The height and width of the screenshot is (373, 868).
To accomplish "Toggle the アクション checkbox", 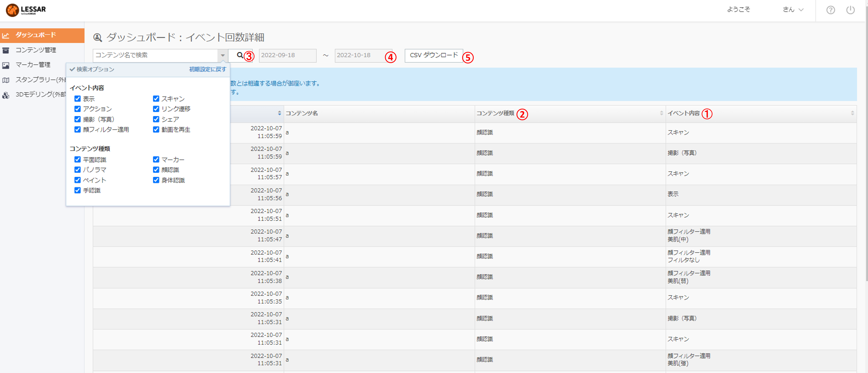I will [77, 109].
